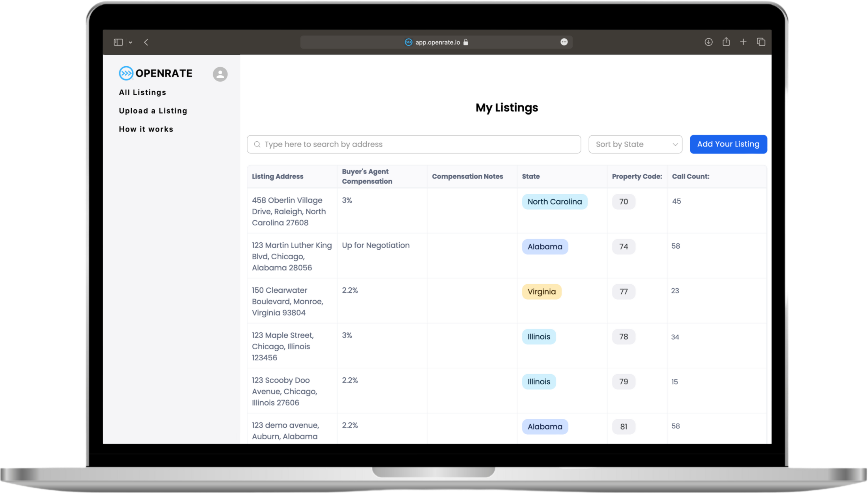
Task: Click the Virginia state tag
Action: [541, 292]
